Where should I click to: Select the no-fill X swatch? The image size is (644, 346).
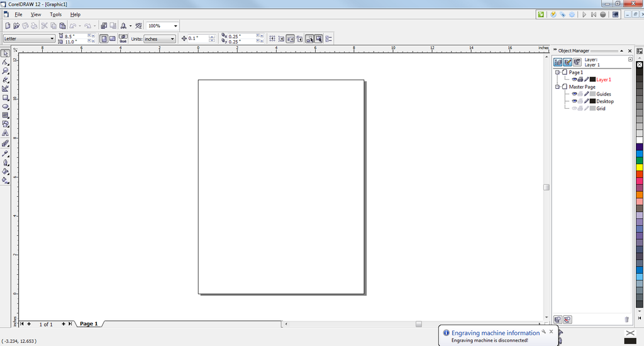click(640, 65)
